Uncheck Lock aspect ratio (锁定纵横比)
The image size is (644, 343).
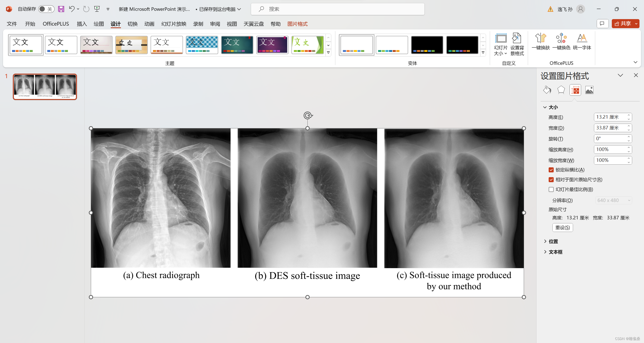click(551, 170)
